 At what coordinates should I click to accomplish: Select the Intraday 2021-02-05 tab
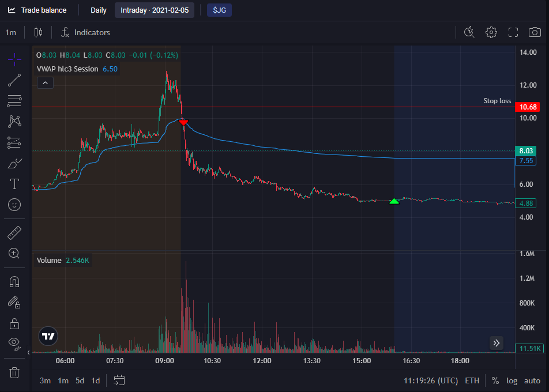pyautogui.click(x=155, y=10)
